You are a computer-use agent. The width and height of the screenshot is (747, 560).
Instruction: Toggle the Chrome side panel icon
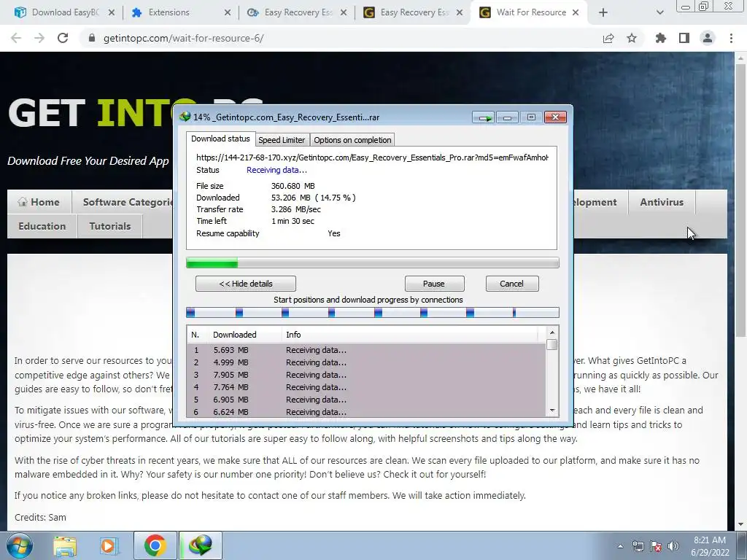684,38
